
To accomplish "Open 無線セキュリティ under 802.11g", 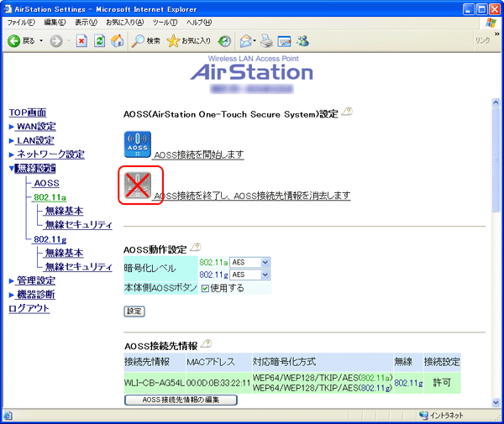I will [78, 267].
